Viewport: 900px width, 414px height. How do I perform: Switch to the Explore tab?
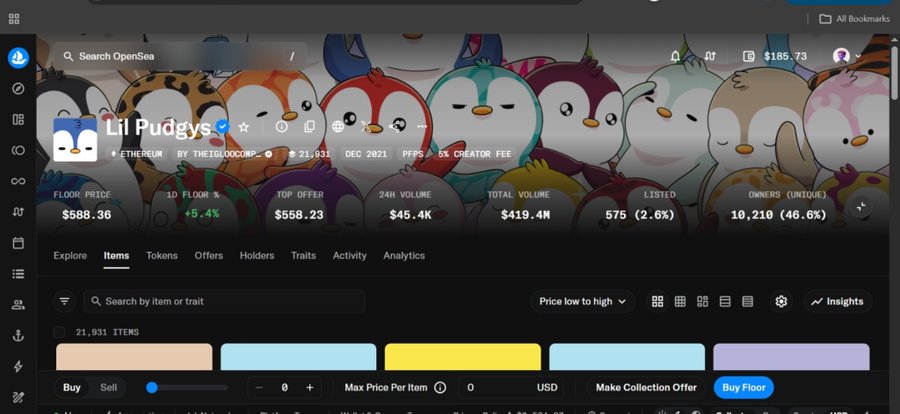coord(70,256)
